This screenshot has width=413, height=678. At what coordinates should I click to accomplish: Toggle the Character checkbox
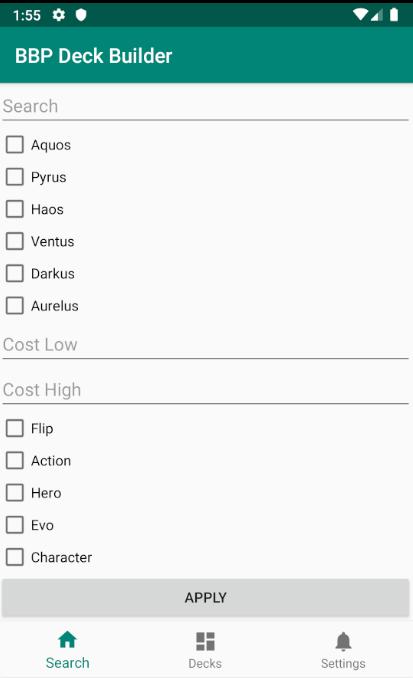(15, 557)
